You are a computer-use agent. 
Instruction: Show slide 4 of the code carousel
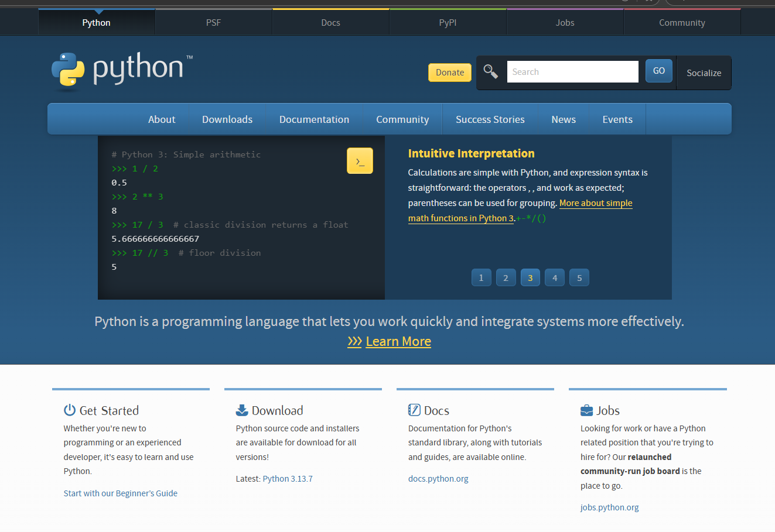[x=555, y=277]
